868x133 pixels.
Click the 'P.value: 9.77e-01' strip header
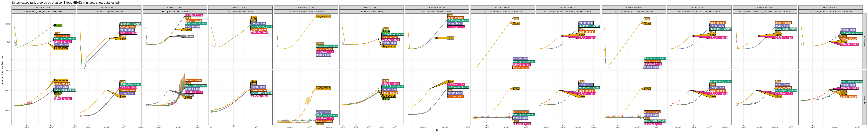(830, 7)
